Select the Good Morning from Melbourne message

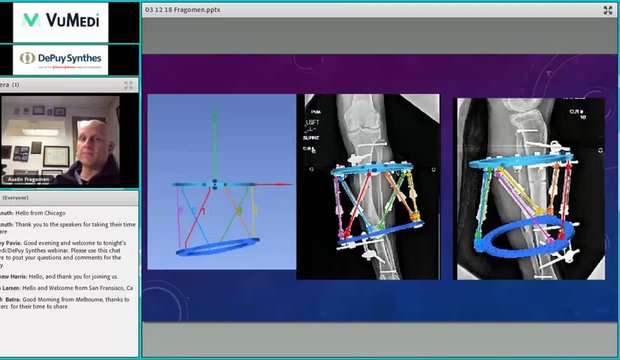[65, 303]
